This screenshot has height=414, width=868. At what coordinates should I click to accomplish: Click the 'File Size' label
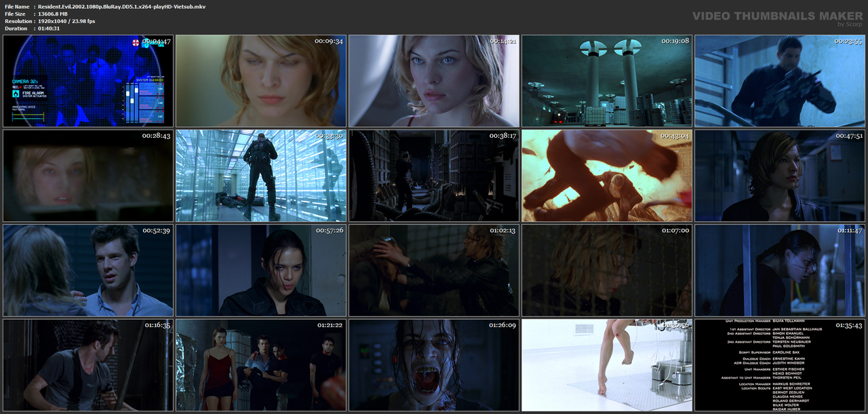click(16, 14)
